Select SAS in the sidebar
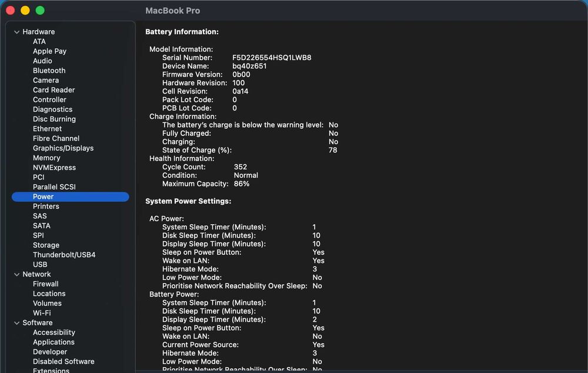Viewport: 588px width, 373px height. pos(40,216)
